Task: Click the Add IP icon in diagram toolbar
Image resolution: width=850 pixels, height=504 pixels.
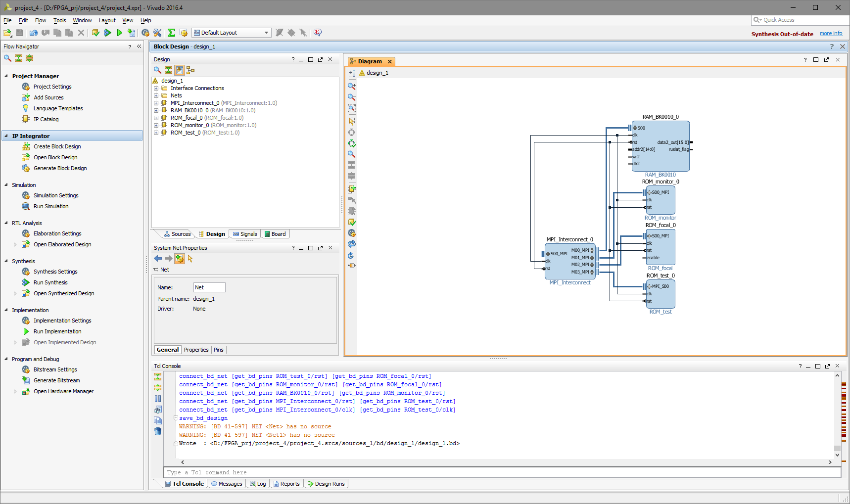Action: click(352, 189)
